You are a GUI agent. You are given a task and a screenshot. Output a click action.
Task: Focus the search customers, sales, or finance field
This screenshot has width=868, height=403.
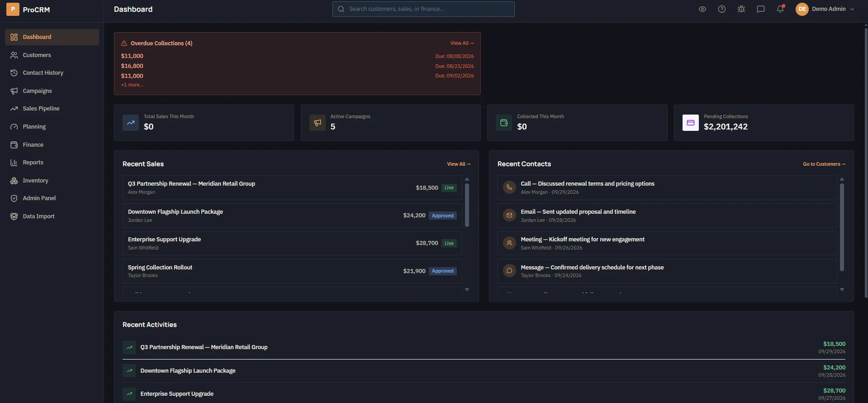[423, 9]
